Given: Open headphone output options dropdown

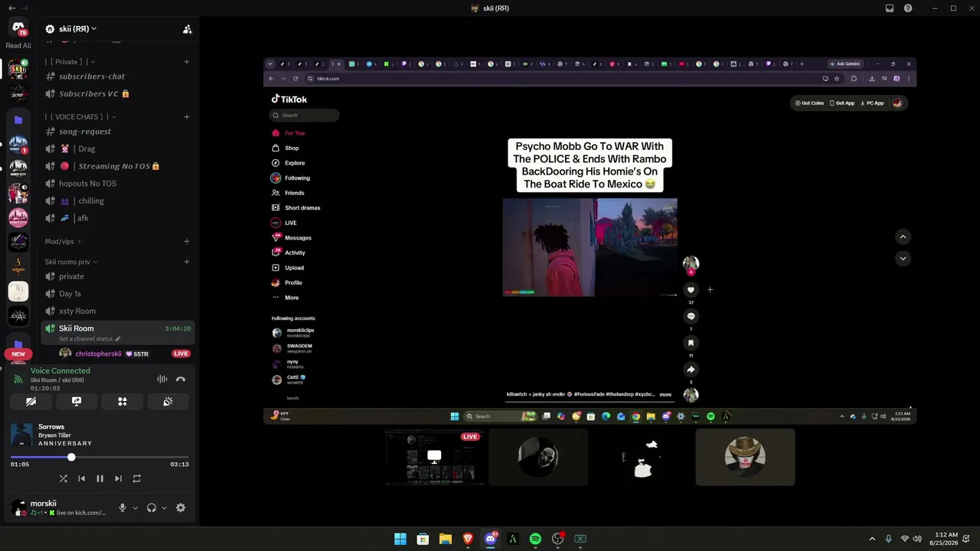Looking at the screenshot, I should tap(164, 508).
